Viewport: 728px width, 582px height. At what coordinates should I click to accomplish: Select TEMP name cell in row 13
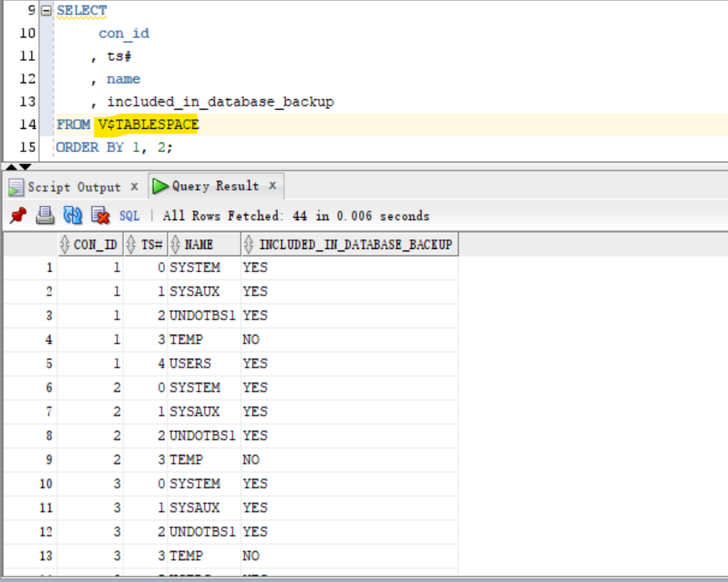[204, 556]
